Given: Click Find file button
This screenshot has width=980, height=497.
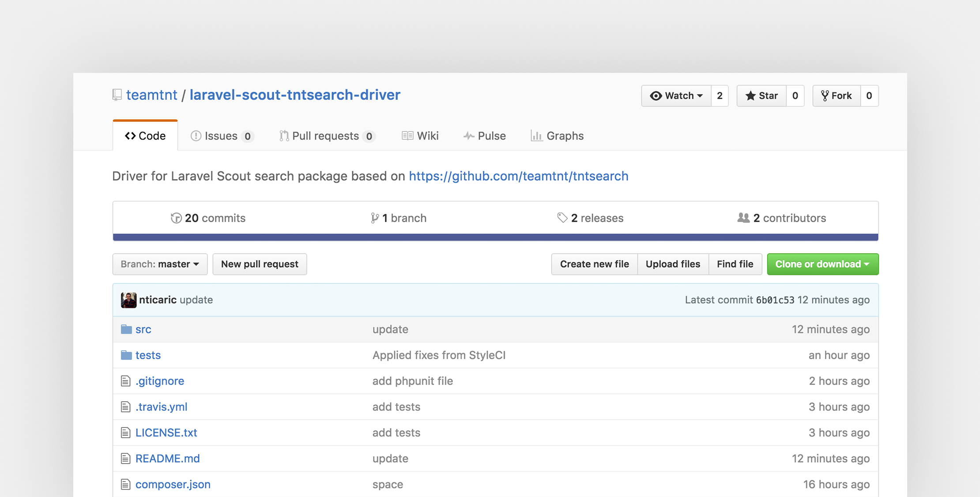Looking at the screenshot, I should (735, 264).
